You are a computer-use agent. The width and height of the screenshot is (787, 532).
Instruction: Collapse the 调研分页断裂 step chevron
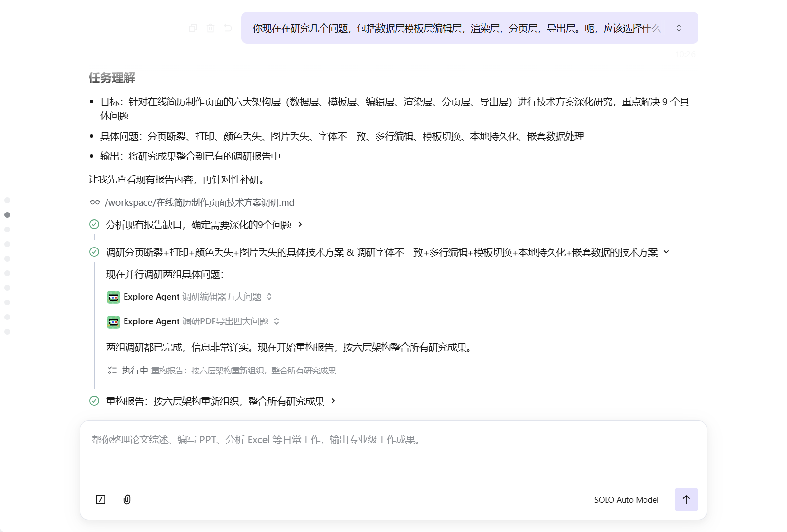click(666, 252)
